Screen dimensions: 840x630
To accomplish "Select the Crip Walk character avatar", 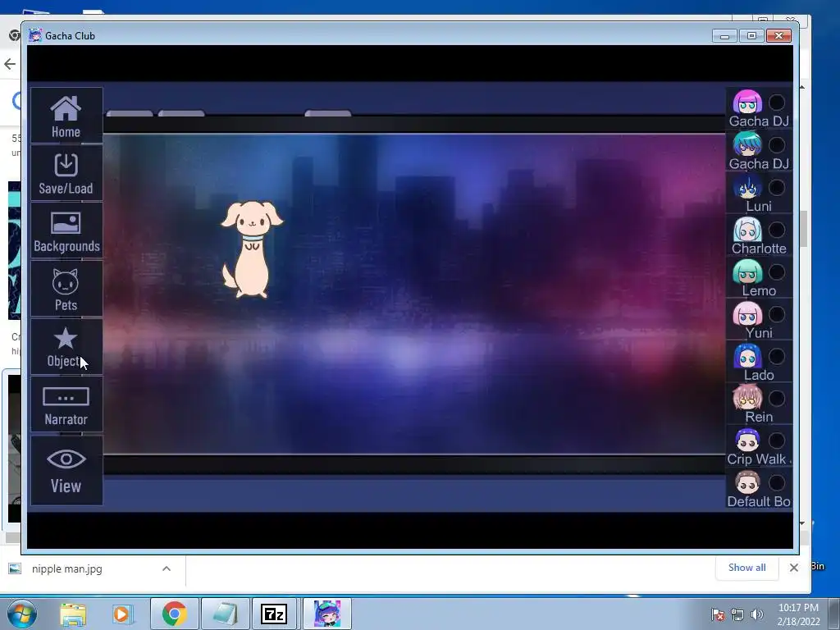I will [x=747, y=441].
